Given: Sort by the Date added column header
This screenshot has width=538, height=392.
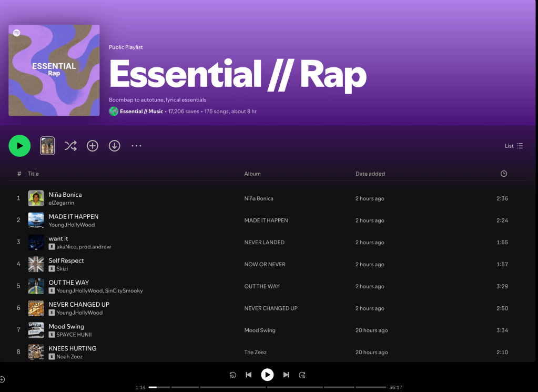Looking at the screenshot, I should click(370, 174).
